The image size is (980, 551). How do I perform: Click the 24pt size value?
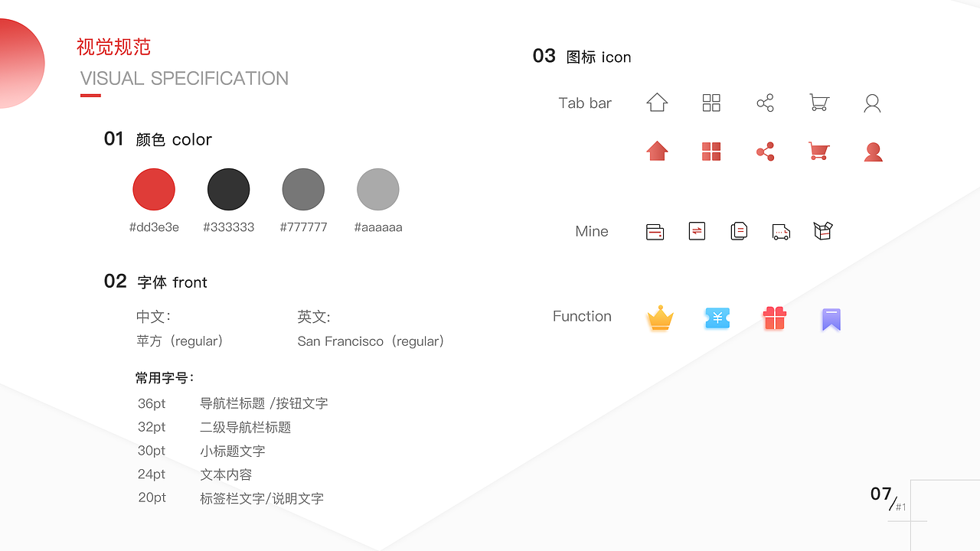(x=152, y=474)
